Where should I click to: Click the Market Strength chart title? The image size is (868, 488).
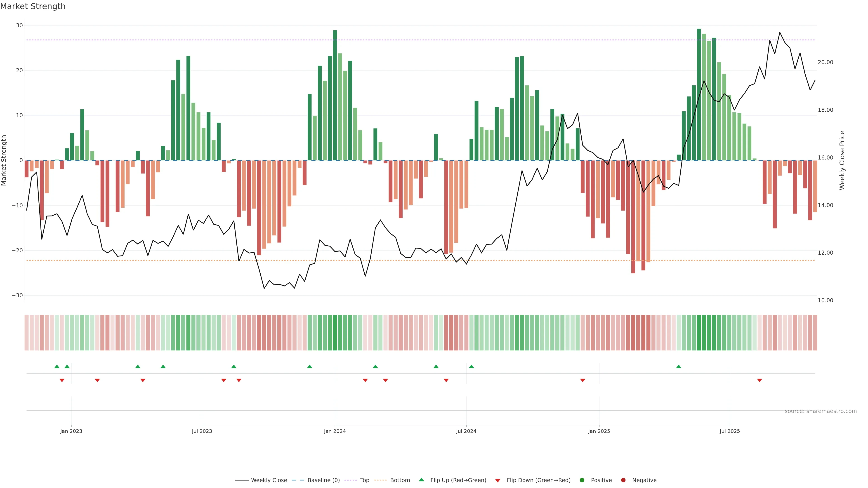(x=33, y=6)
